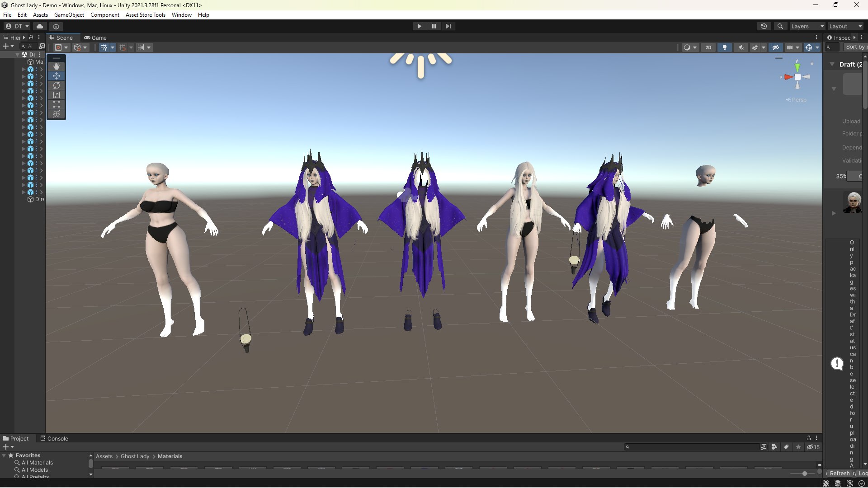
Task: Open Undo History clock icon
Action: [x=764, y=26]
